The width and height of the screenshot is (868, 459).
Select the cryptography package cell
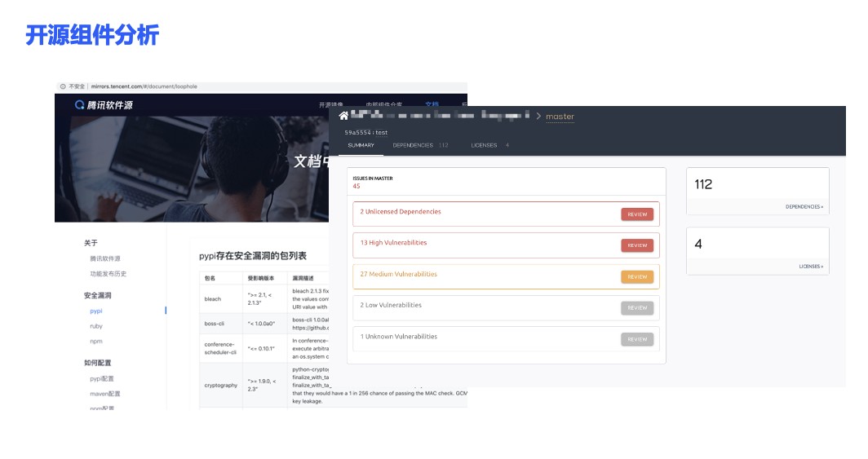point(221,386)
